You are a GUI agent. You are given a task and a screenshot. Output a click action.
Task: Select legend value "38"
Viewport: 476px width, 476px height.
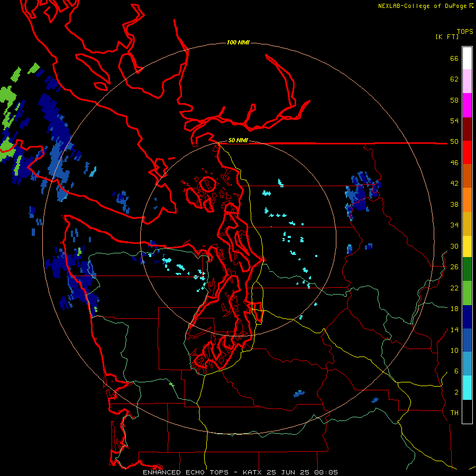pyautogui.click(x=454, y=204)
